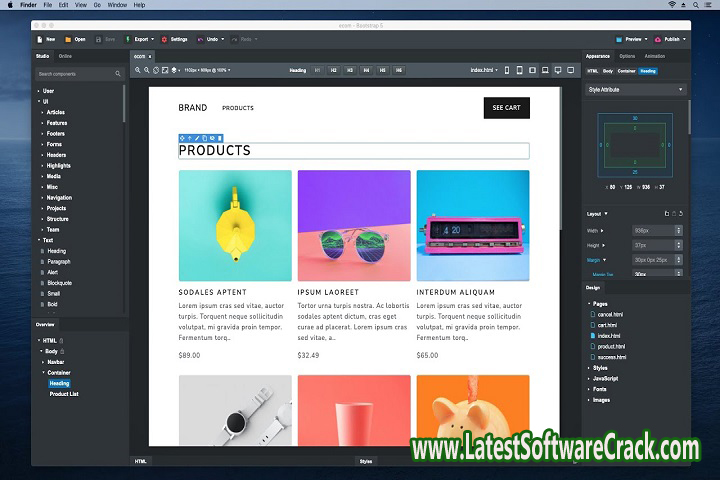
Task: Click the SEE CART button on the page
Action: 506,108
